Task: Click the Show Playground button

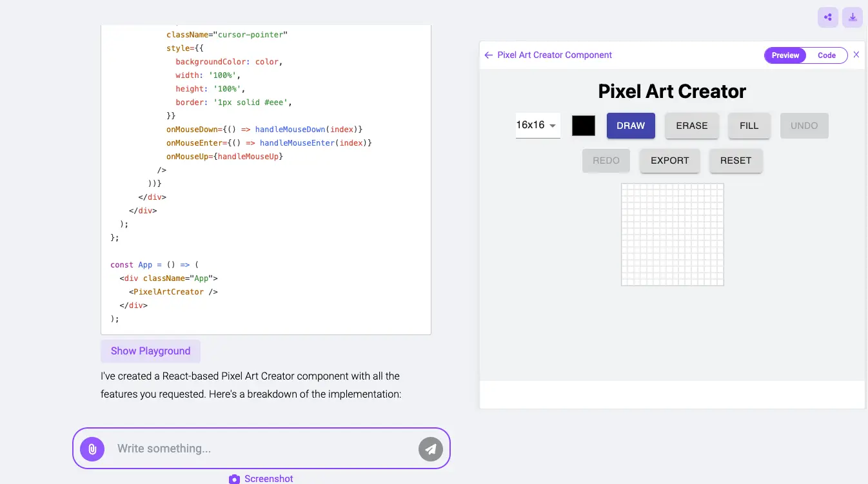Action: pyautogui.click(x=150, y=351)
